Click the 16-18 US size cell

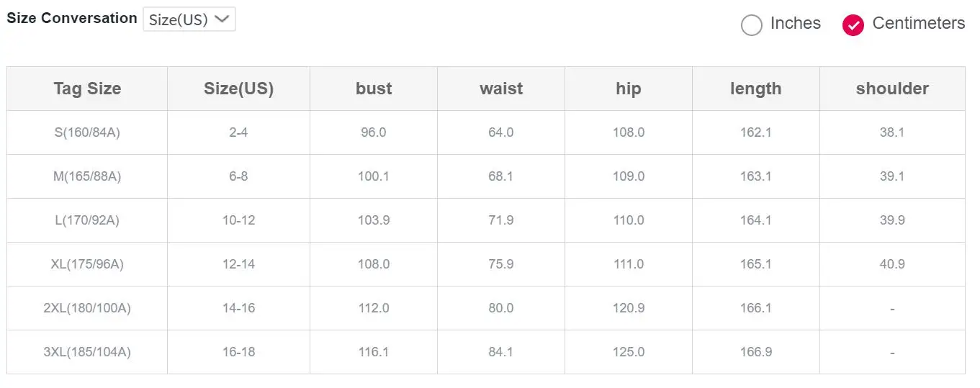click(239, 352)
